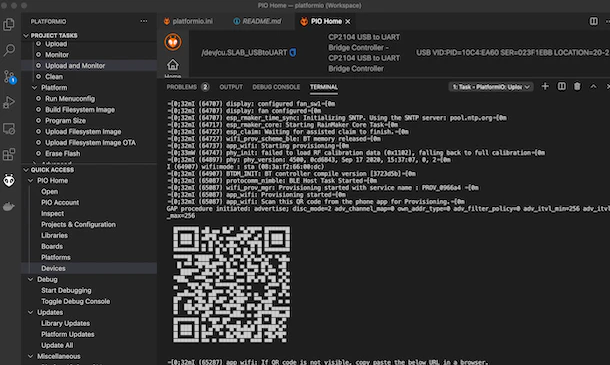Maximize the panel with chevron up
Image resolution: width=610 pixels, height=365 pixels.
[x=593, y=86]
